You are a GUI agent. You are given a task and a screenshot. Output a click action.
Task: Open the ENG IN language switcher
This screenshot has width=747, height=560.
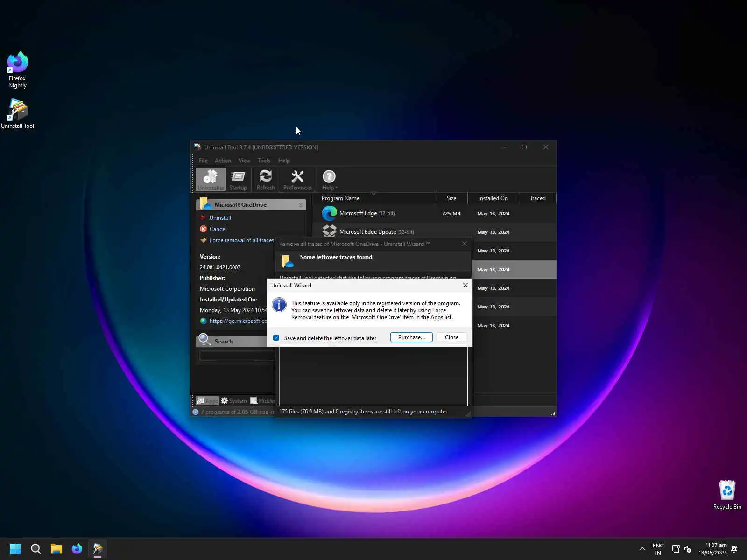658,549
